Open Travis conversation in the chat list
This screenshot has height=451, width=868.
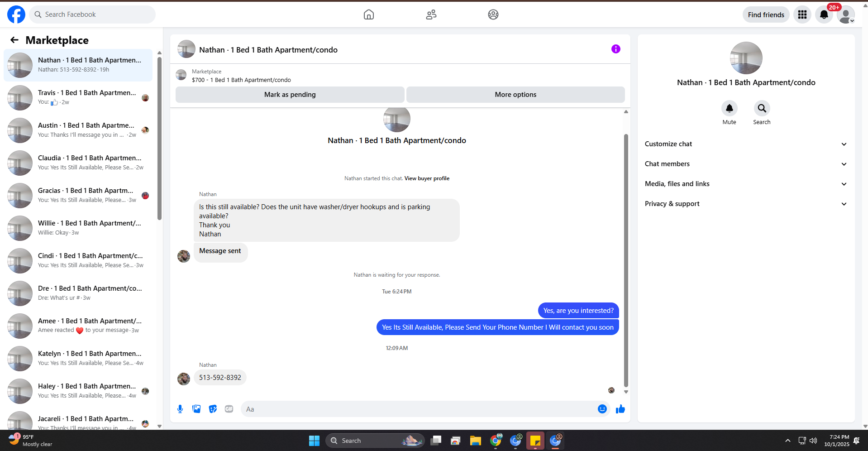pos(78,98)
